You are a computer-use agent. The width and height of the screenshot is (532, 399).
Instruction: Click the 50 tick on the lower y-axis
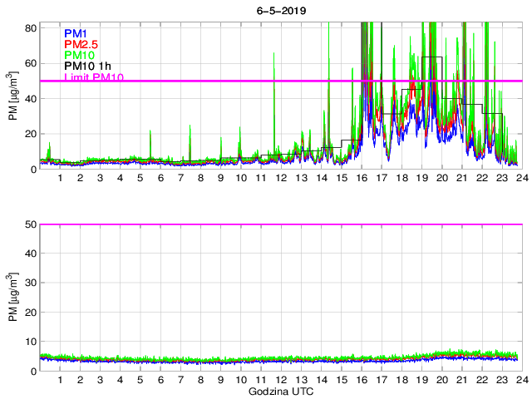30,224
